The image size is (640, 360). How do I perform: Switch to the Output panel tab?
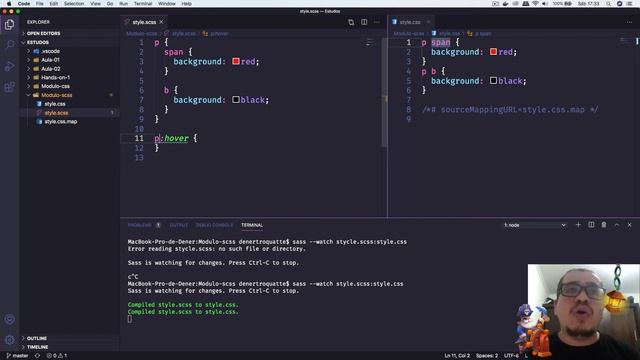pos(179,225)
